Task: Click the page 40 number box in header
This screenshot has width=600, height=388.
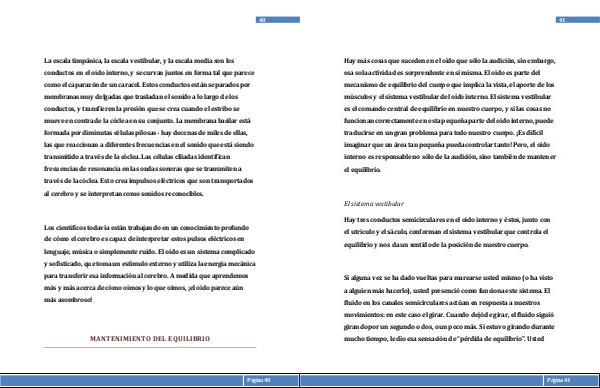Action: click(278, 20)
